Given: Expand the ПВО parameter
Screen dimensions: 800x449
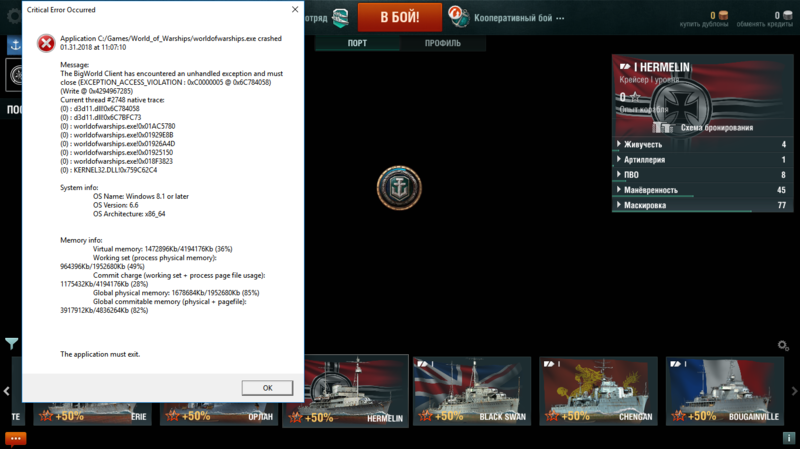Looking at the screenshot, I should coord(703,174).
